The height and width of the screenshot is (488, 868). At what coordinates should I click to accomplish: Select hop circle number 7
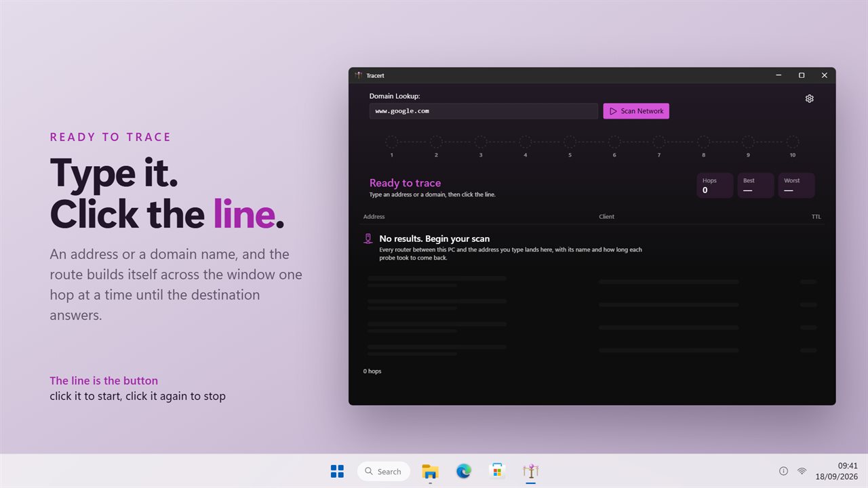[x=659, y=142]
